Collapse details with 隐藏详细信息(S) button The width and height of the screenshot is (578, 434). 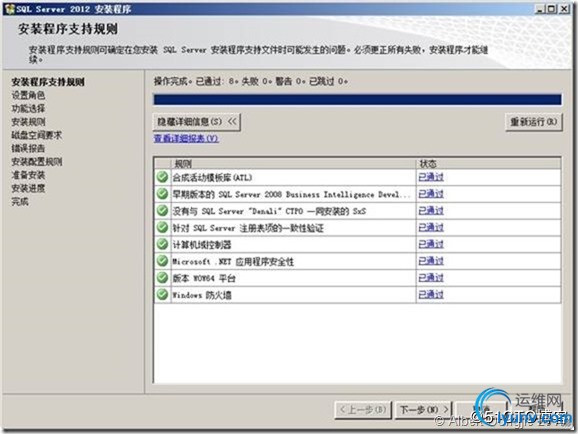196,122
